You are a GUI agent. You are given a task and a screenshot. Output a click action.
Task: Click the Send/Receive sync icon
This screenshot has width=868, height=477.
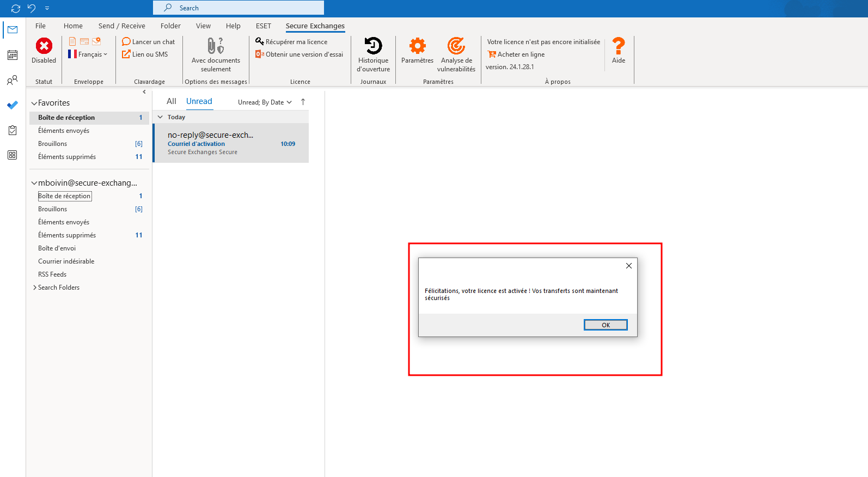pos(16,8)
